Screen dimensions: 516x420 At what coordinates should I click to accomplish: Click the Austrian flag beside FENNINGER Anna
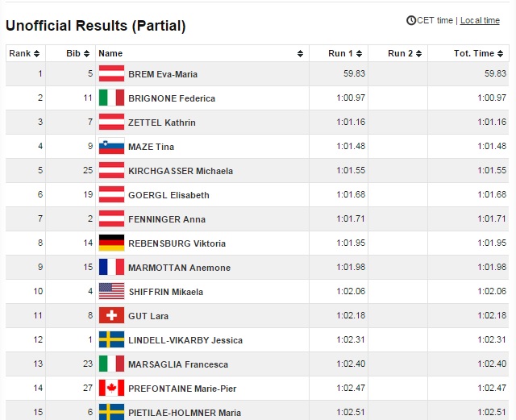111,219
